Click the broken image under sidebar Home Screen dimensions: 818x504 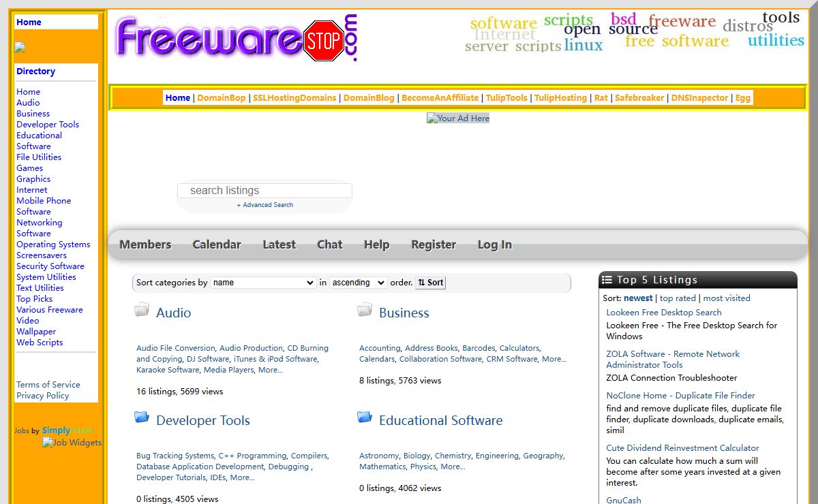pyautogui.click(x=20, y=47)
